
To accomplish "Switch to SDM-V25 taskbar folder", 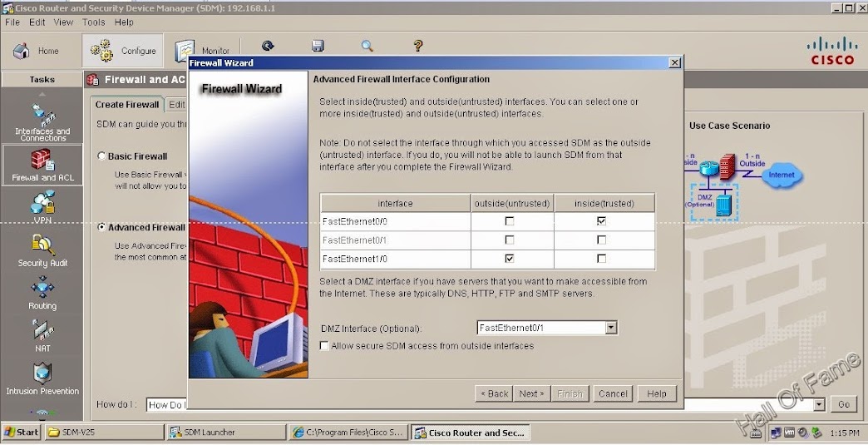I will [x=104, y=433].
